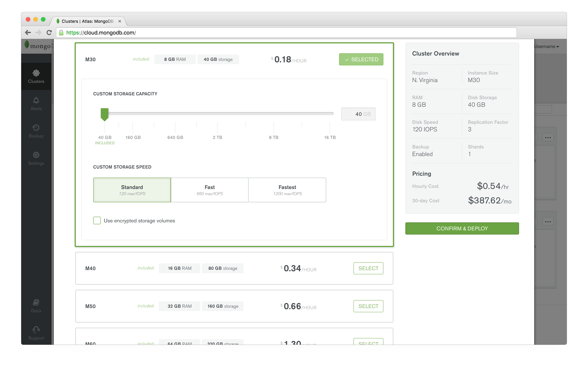Reload the page with the browser refresh icon

(x=49, y=32)
